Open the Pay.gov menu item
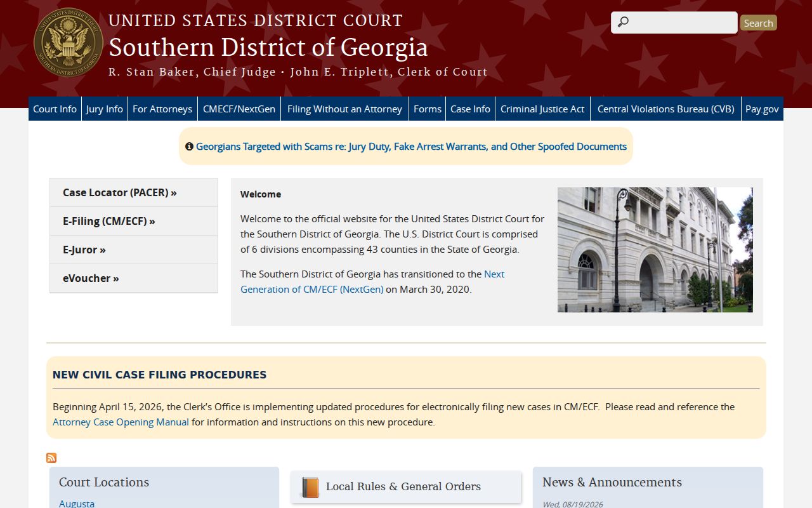The height and width of the screenshot is (508, 812). tap(762, 109)
